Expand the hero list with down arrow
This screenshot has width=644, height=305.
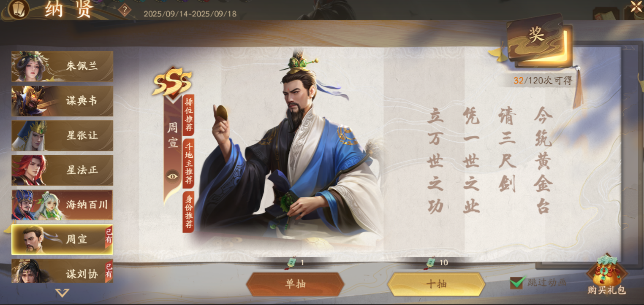click(x=62, y=293)
